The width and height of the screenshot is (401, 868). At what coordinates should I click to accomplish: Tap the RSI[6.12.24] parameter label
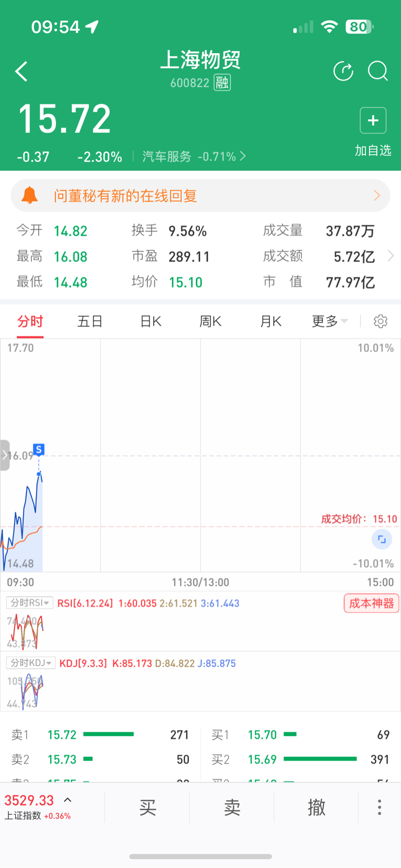click(85, 603)
